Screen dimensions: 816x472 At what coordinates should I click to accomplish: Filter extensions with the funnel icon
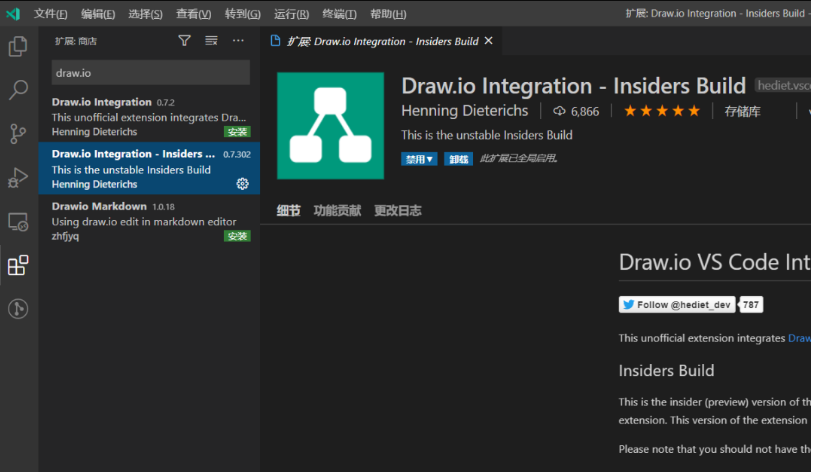coord(184,41)
